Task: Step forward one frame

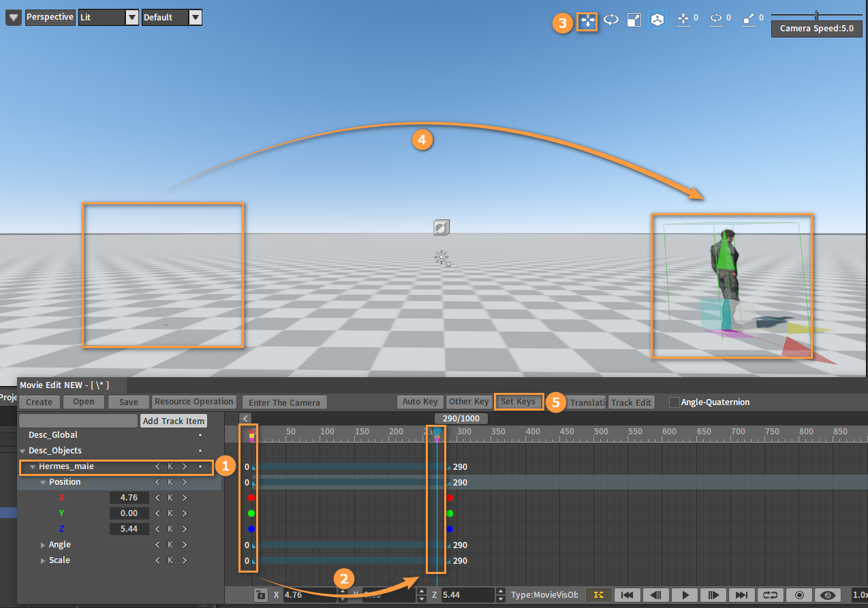Action: pyautogui.click(x=713, y=595)
